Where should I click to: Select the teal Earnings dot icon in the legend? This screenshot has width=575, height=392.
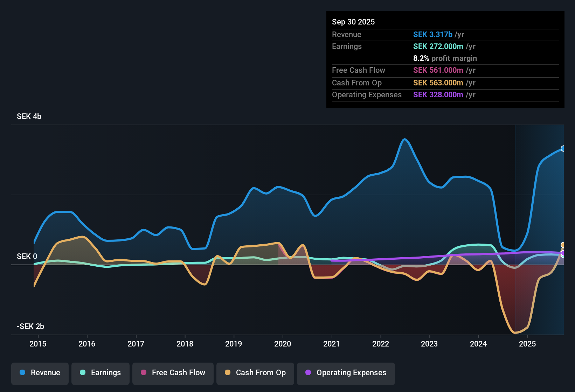[x=83, y=373]
